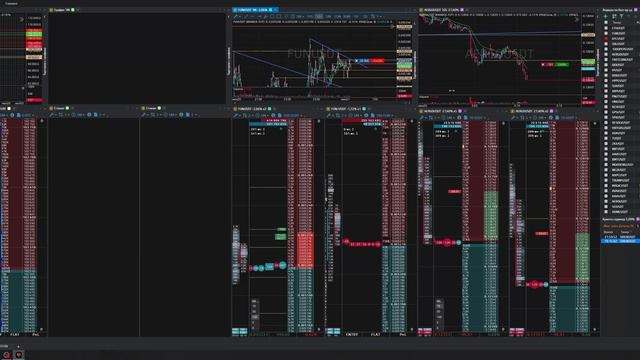The height and width of the screenshot is (360, 640).
Task: Toggle the FARTCOINUSDT checkbox in the watchlist
Action: tap(606, 60)
